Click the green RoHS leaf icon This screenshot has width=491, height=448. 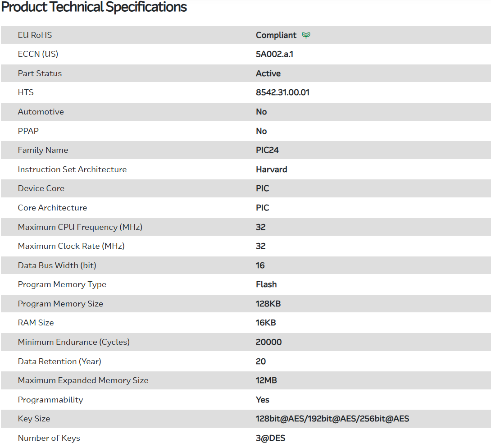[x=306, y=35]
